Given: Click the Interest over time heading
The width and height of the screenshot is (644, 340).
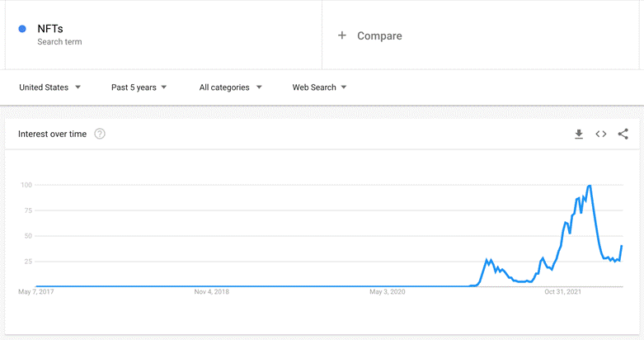Looking at the screenshot, I should coord(52,134).
